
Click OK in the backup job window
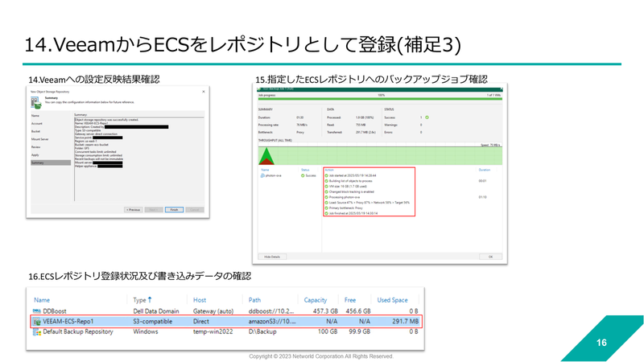(490, 257)
